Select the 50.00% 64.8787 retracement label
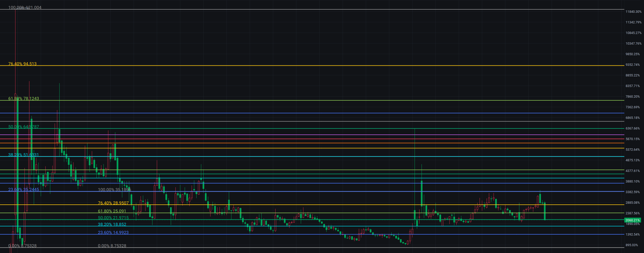Image resolution: width=644 pixels, height=253 pixels. pos(24,127)
